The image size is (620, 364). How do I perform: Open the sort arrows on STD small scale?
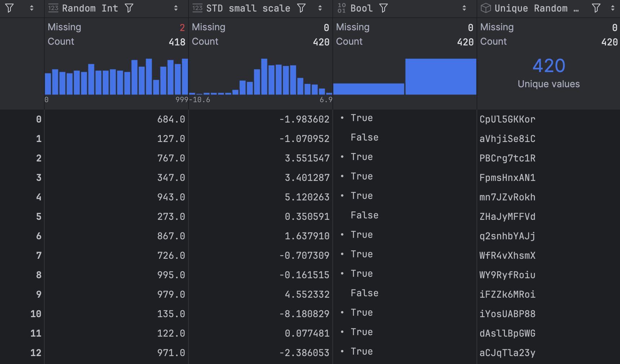point(320,8)
